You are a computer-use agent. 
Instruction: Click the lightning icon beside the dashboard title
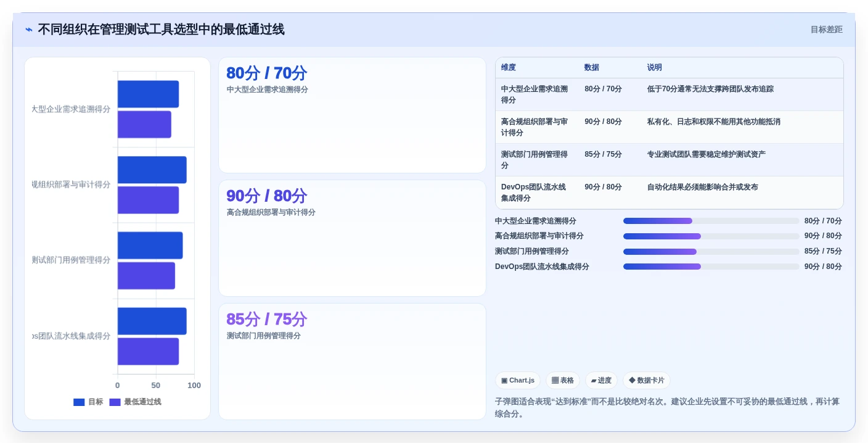coord(29,30)
